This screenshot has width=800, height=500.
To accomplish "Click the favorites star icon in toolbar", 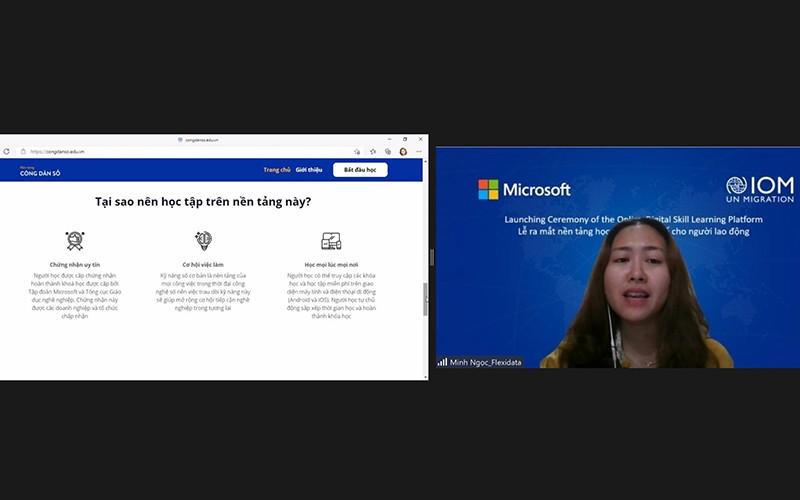I will click(x=373, y=152).
